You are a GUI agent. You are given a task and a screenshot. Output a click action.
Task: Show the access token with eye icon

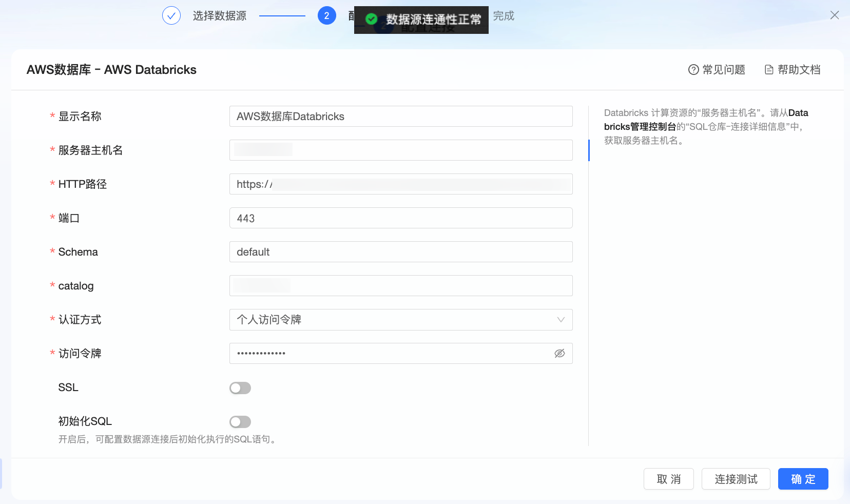(x=559, y=353)
